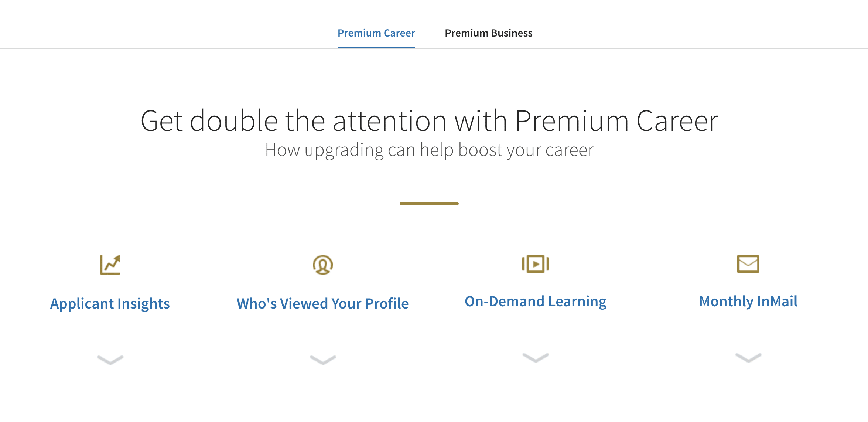Switch to the Premium Business tab
The image size is (868, 422).
coord(489,33)
